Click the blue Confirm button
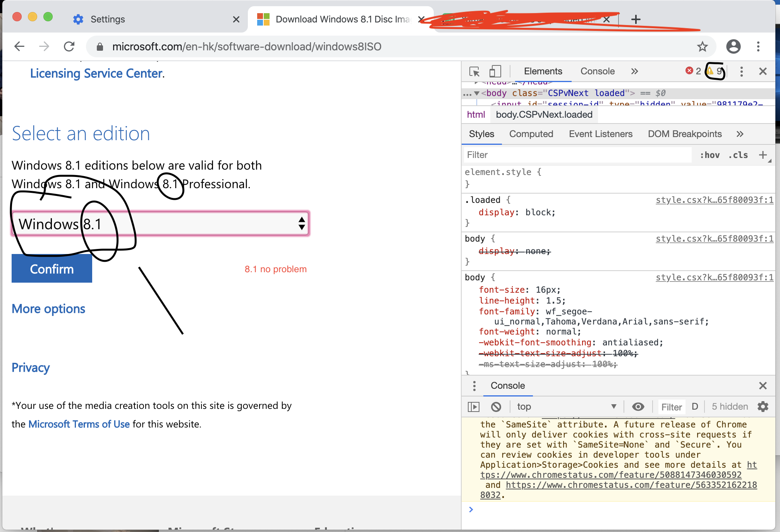This screenshot has height=532, width=780. (x=52, y=269)
